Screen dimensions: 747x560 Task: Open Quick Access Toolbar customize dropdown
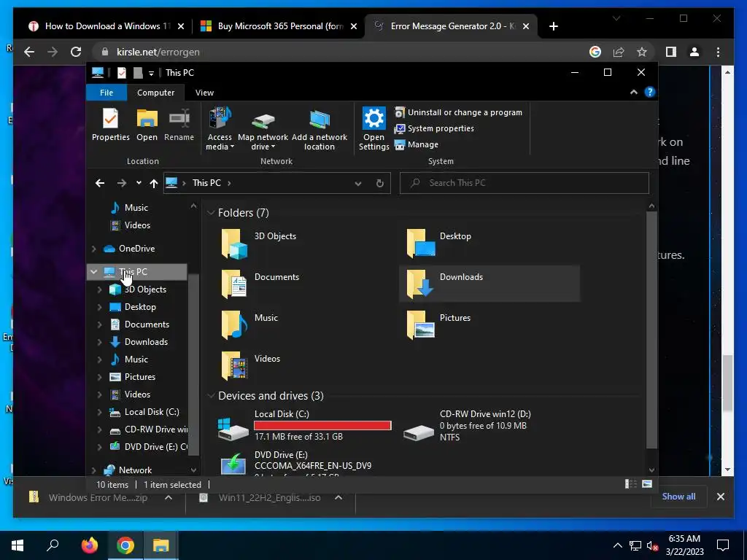pos(151,74)
